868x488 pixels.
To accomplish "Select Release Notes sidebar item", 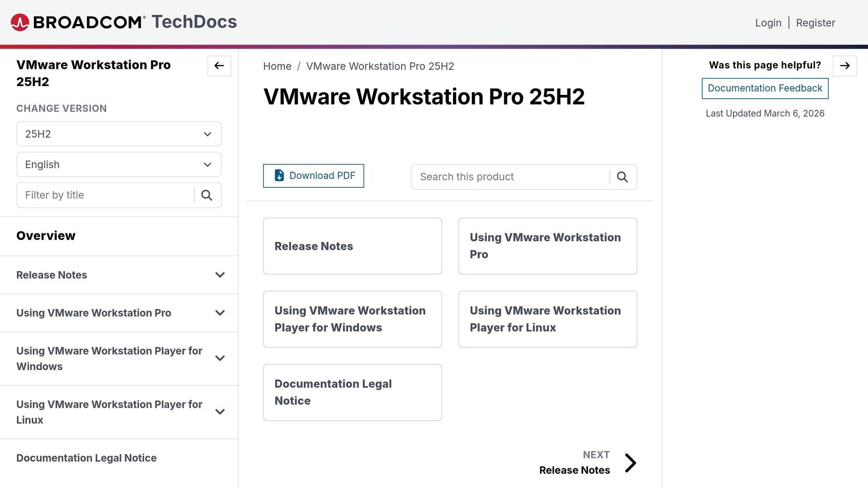I will coord(52,275).
